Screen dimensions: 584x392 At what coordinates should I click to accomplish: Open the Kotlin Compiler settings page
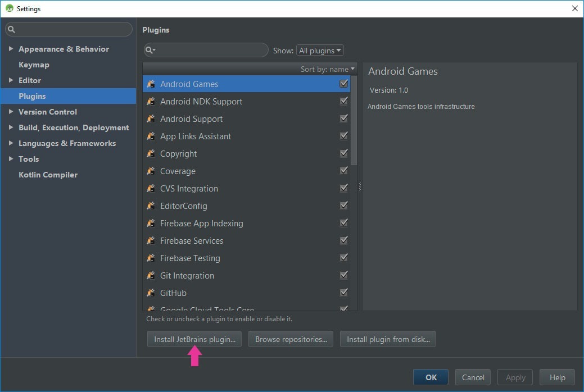48,175
